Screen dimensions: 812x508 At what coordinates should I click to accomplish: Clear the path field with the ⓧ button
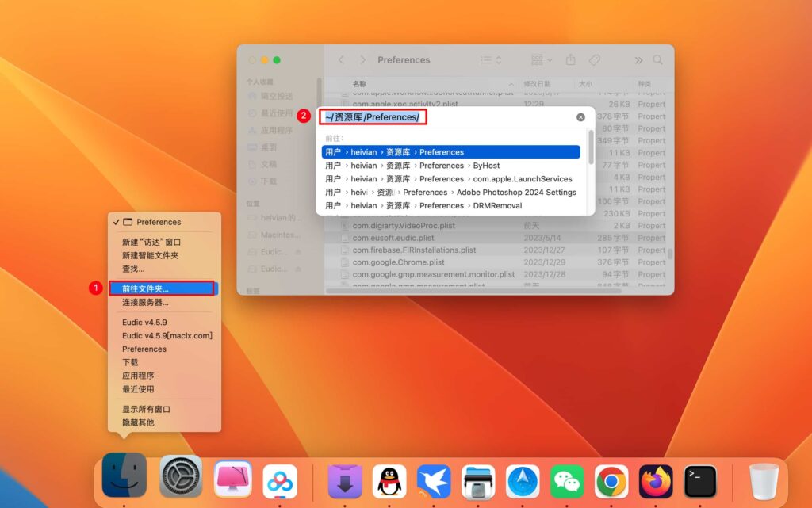[x=580, y=116]
